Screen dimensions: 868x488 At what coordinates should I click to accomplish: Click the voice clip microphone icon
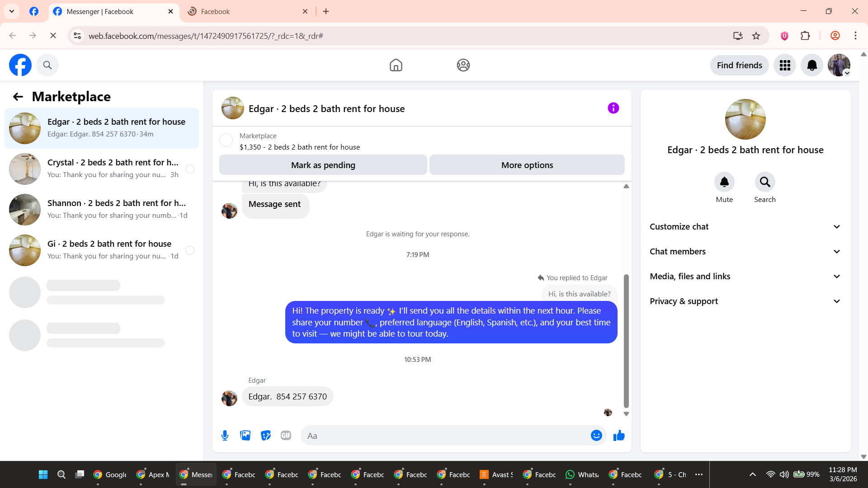pyautogui.click(x=225, y=436)
